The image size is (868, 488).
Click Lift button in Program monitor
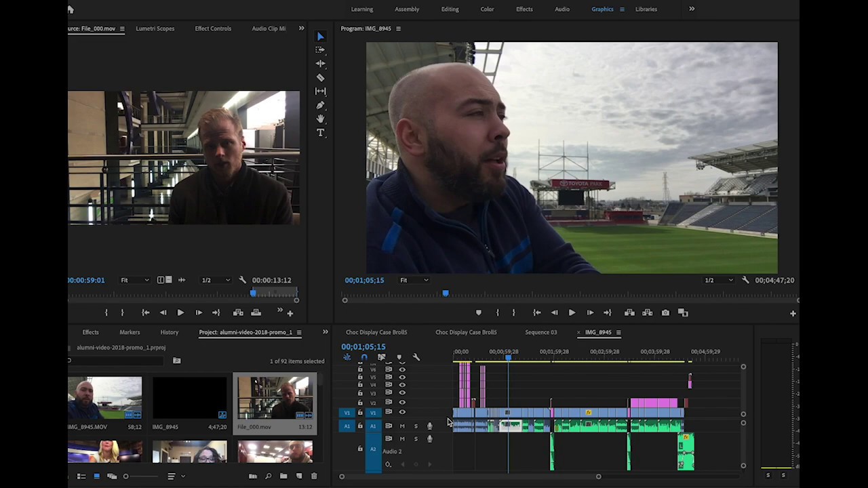point(629,312)
